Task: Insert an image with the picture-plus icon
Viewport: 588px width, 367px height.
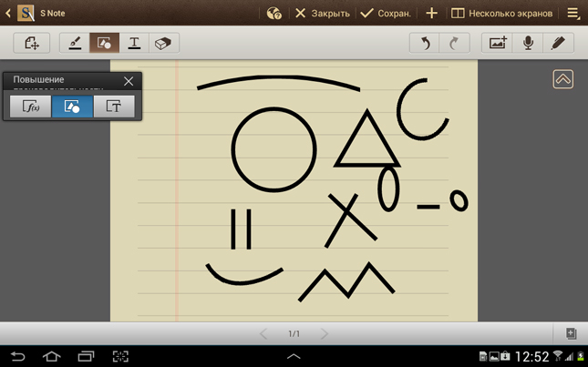Action: click(497, 43)
